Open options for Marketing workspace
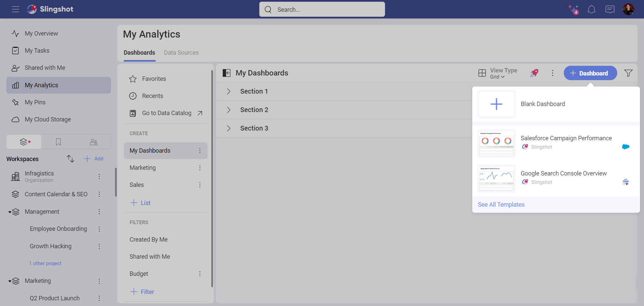Viewport: 644px width, 306px height. (x=99, y=281)
